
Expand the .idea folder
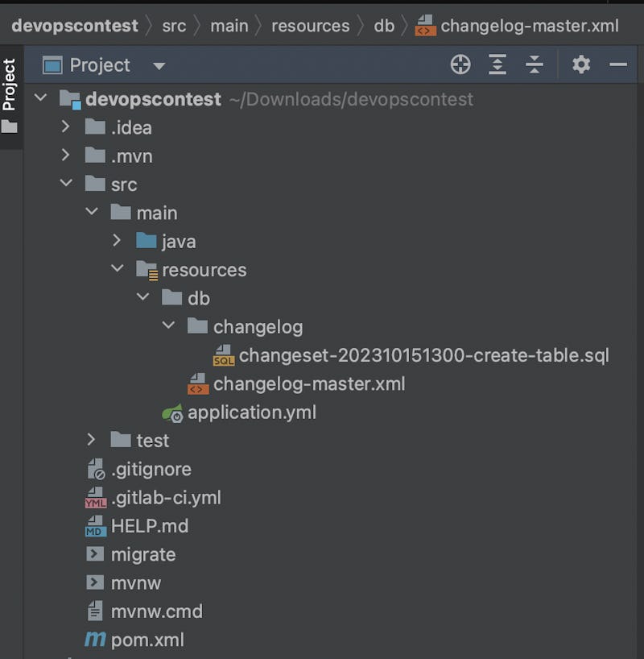[x=66, y=127]
